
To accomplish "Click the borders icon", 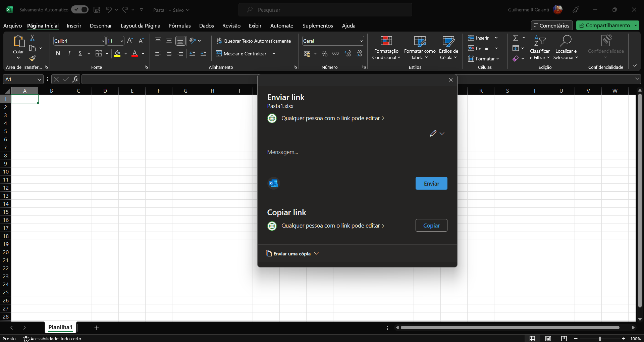I will tap(99, 53).
